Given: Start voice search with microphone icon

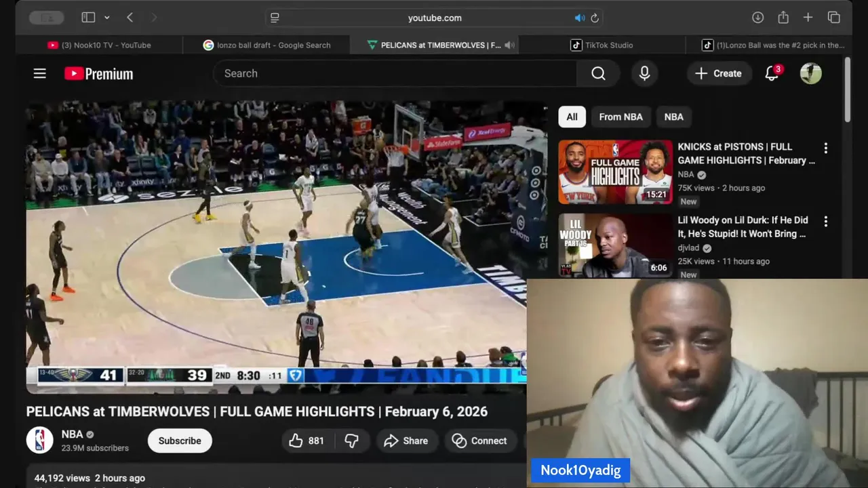Looking at the screenshot, I should pyautogui.click(x=645, y=73).
